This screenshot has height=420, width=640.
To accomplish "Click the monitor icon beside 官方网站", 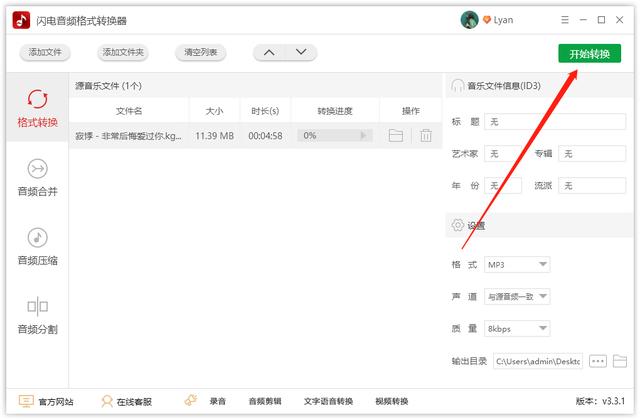I will 26,401.
